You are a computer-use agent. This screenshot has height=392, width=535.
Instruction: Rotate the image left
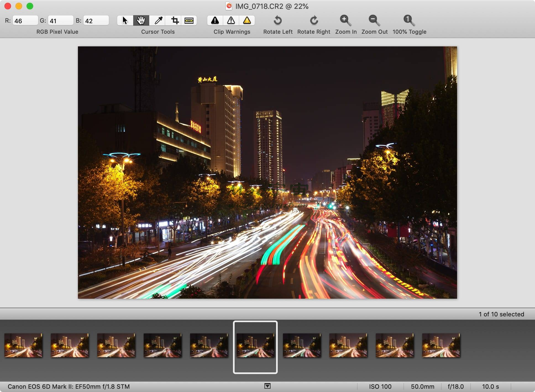click(277, 20)
